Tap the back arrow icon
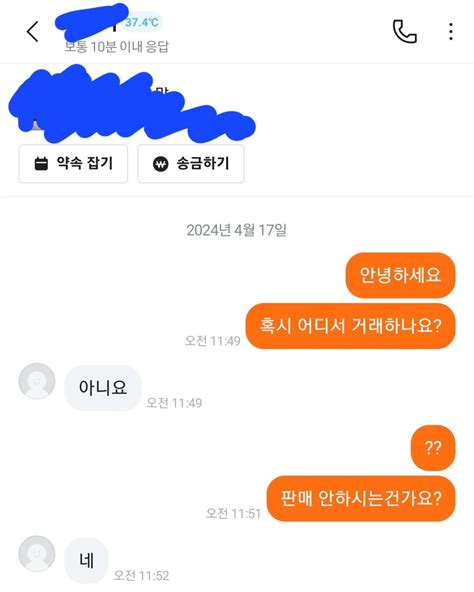Image resolution: width=474 pixels, height=592 pixels. pos(33,31)
